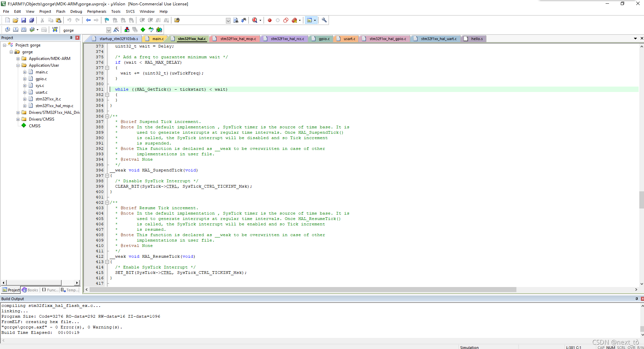644x349 pixels.
Task: Click the Enable/Disable breakpoint circle icon
Action: click(x=278, y=20)
